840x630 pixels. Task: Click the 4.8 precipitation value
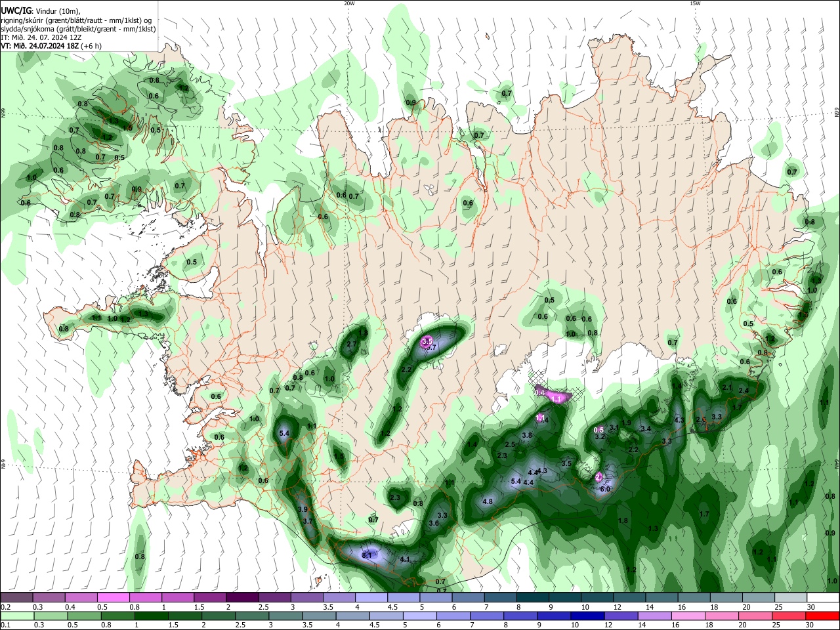pyautogui.click(x=488, y=501)
